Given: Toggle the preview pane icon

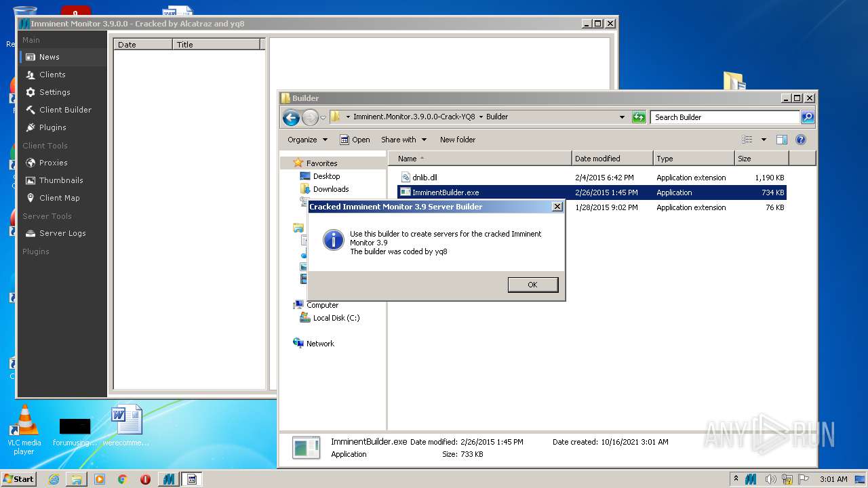Looking at the screenshot, I should [782, 140].
